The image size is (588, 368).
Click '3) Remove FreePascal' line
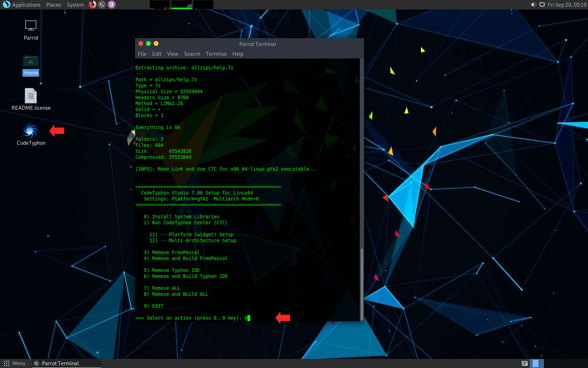tap(172, 252)
